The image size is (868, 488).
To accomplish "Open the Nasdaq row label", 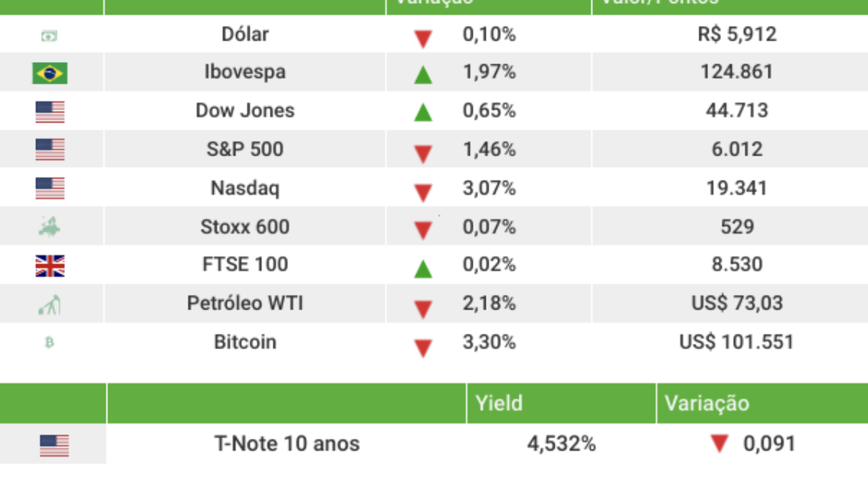I will point(245,188).
